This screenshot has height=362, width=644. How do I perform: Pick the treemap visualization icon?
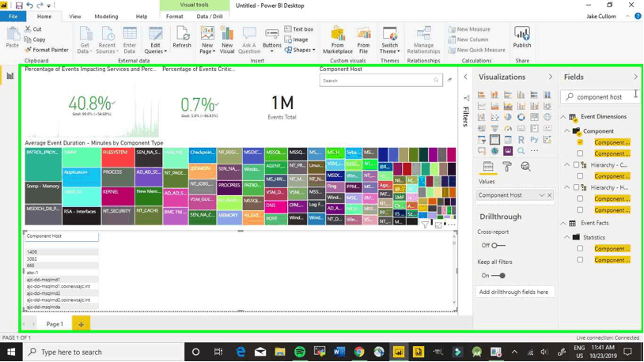click(x=534, y=118)
